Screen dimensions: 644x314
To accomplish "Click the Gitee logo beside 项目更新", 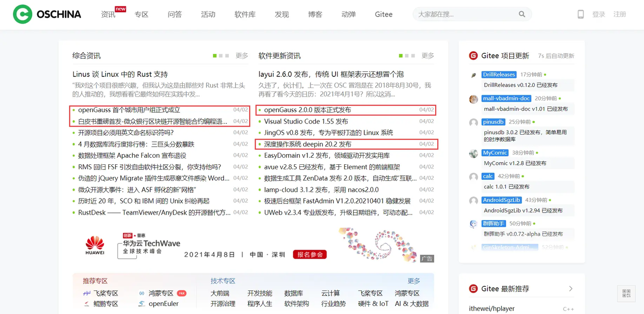I will tap(473, 56).
